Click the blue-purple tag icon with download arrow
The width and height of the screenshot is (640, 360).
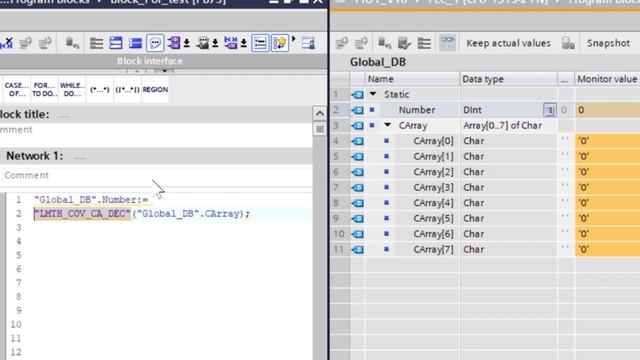pyautogui.click(x=236, y=43)
